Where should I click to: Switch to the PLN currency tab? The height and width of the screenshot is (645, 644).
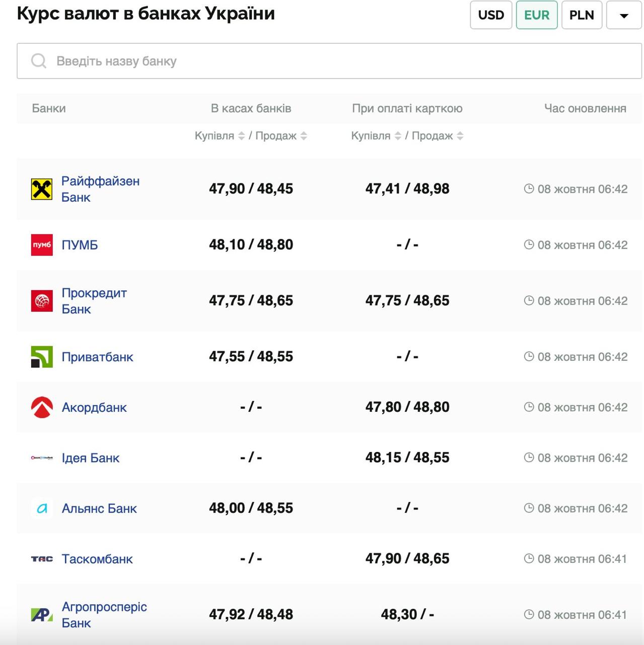(582, 15)
